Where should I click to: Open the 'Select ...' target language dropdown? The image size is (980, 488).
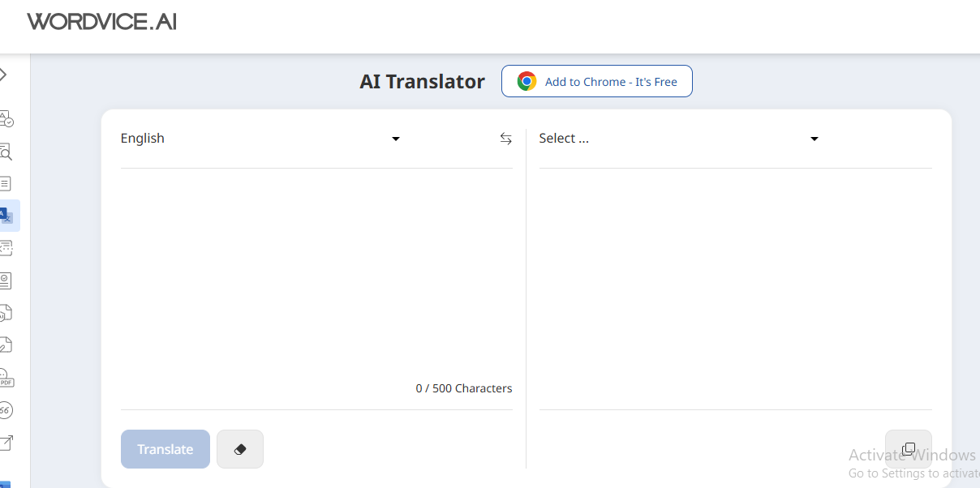coord(679,139)
